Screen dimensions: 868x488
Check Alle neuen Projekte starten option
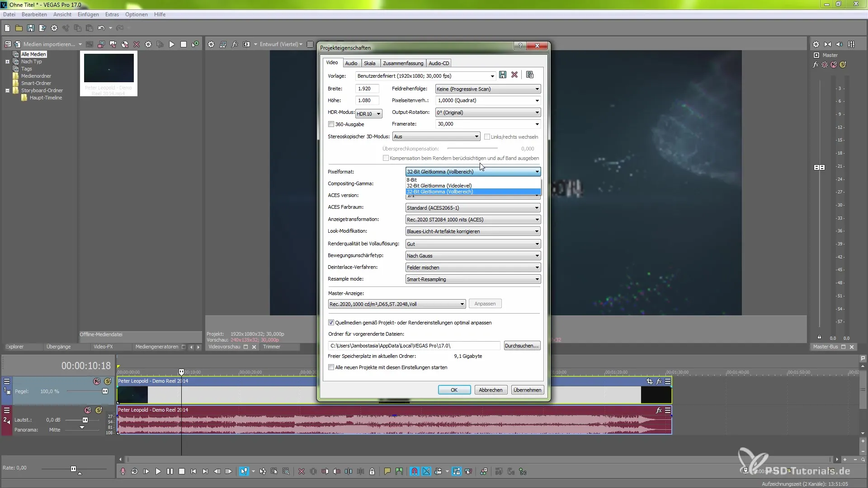point(331,367)
